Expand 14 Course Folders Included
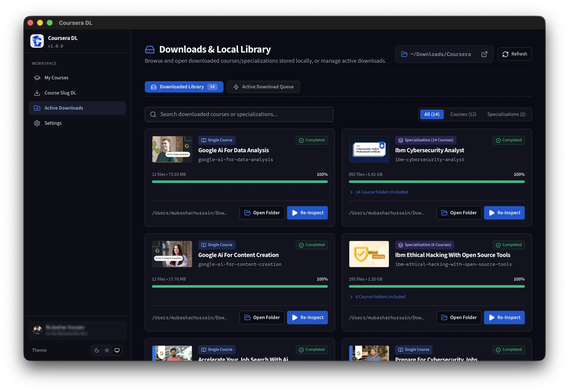Viewport: 569px width, 392px height. pos(378,192)
